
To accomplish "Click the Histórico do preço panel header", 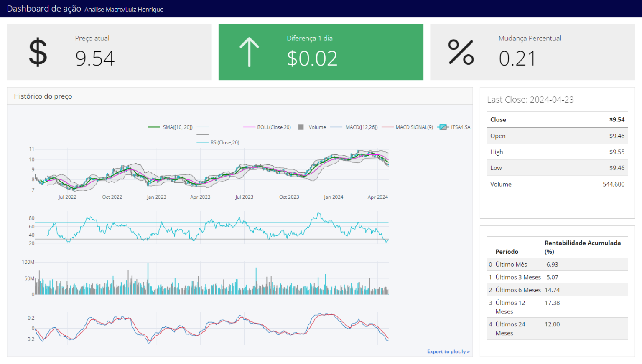I will (x=43, y=96).
